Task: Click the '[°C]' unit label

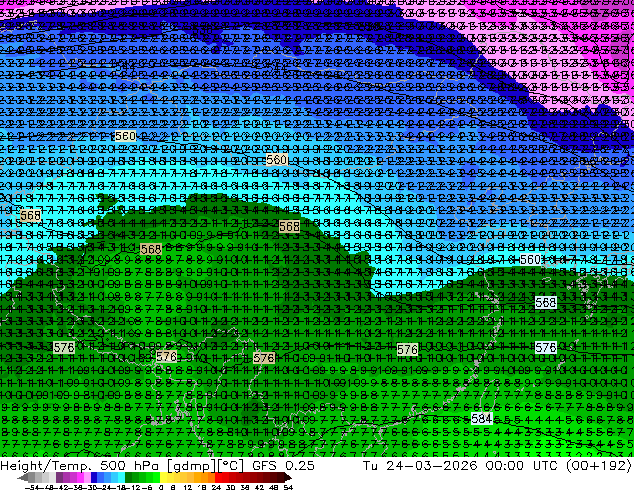Action: [230, 466]
